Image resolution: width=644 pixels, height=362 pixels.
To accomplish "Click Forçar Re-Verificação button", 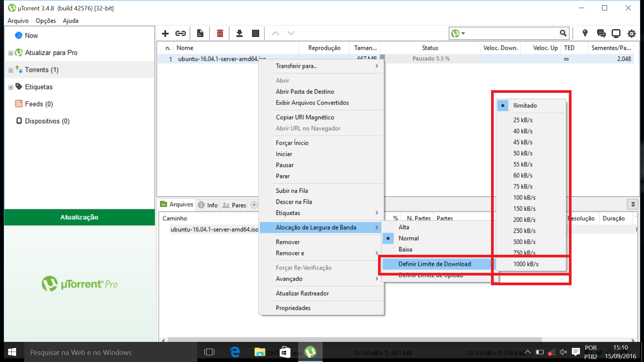I will click(304, 267).
